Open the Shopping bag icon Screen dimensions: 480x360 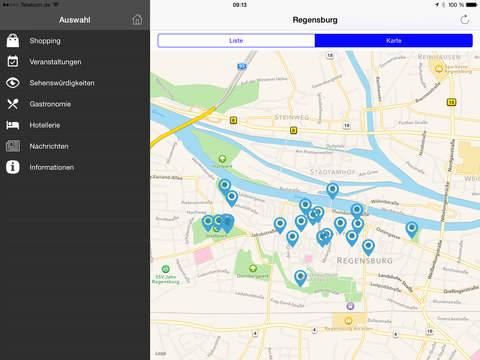[13, 41]
